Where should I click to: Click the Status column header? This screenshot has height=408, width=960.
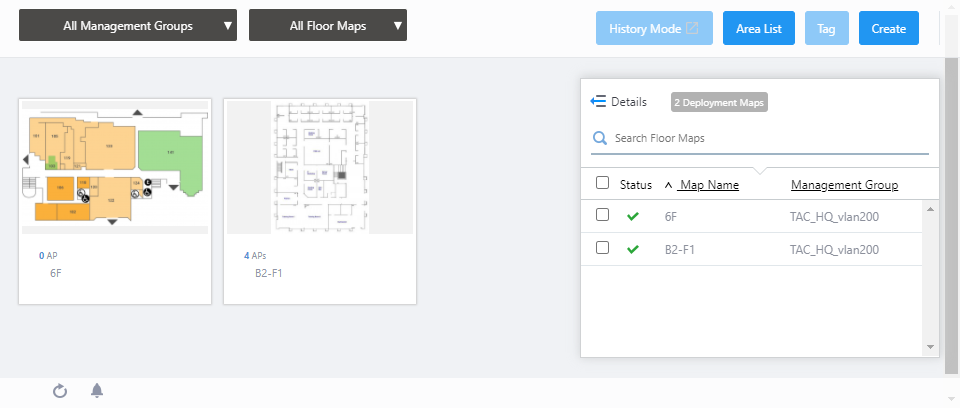(x=636, y=185)
